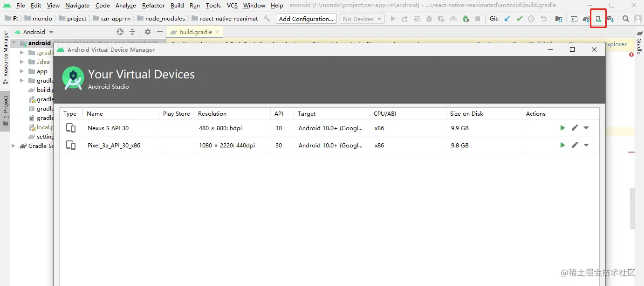
Task: Sort by API column header
Action: point(282,113)
